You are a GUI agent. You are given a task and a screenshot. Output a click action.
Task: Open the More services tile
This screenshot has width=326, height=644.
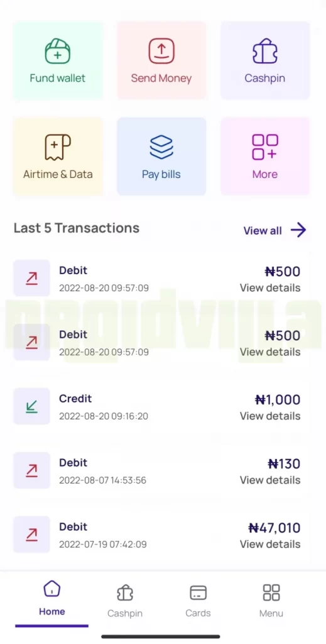[265, 156]
